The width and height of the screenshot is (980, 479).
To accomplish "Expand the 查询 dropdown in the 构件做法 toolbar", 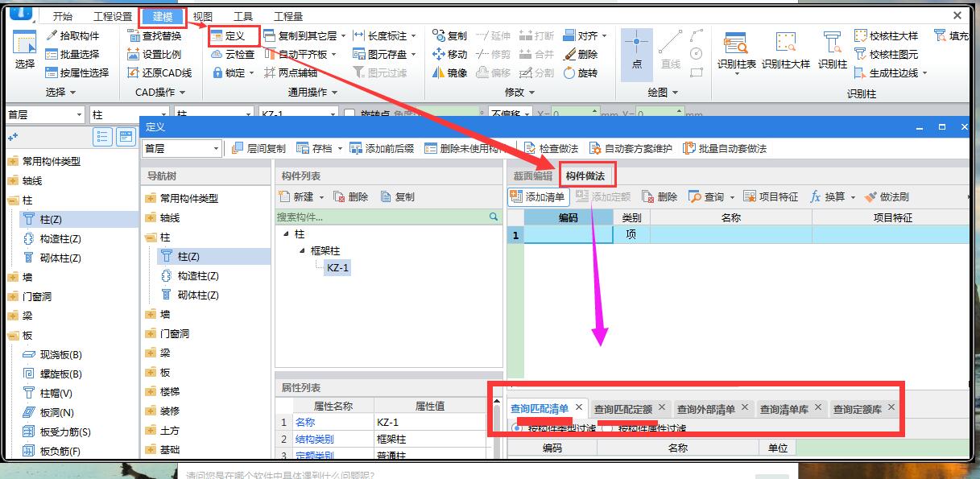I will (732, 197).
